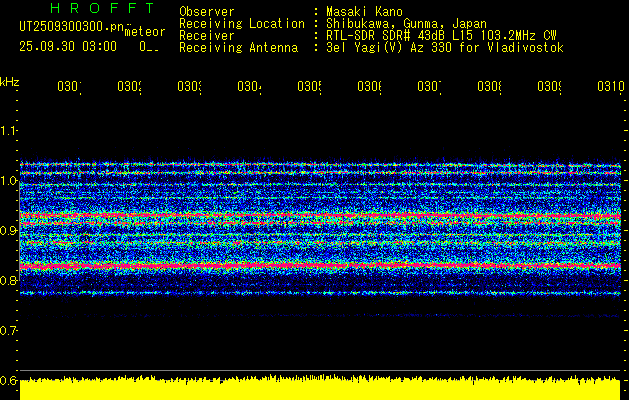The width and height of the screenshot is (629, 400).
Task: Click the 0.7 frequency axis label
Action: (x=9, y=330)
